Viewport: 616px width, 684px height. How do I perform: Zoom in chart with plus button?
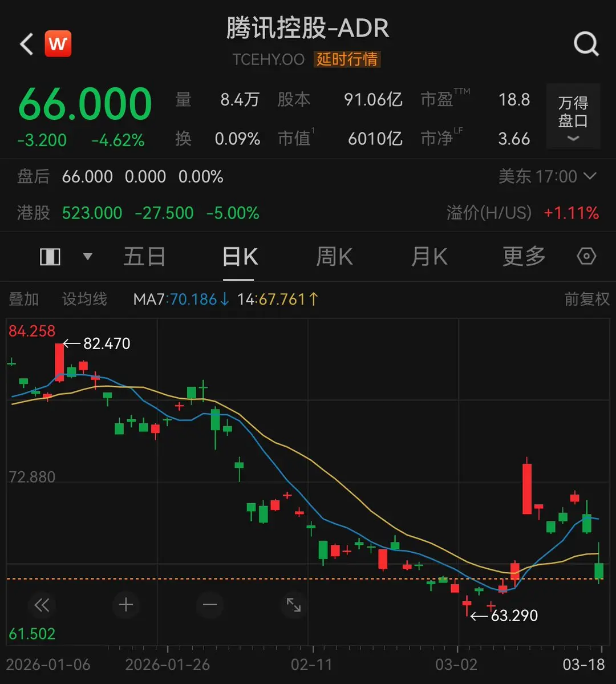(x=126, y=605)
